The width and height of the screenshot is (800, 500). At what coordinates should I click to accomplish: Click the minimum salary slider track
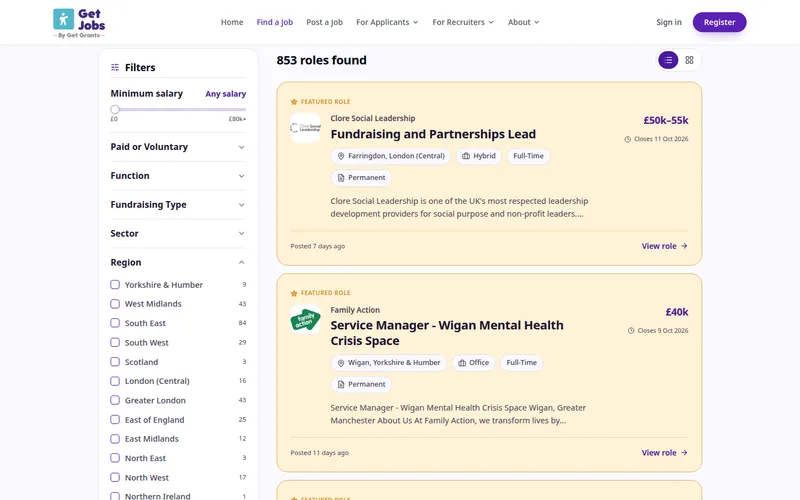click(x=179, y=109)
